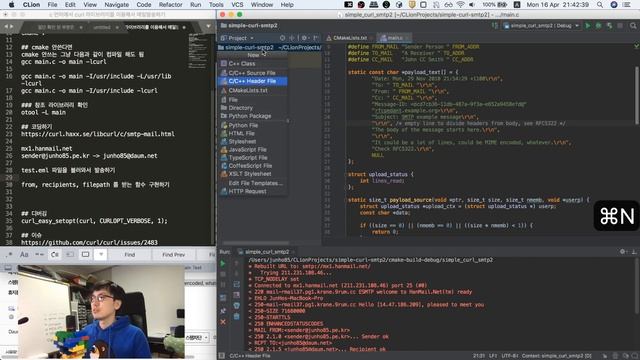The image size is (640, 360).
Task: Click the curl.haxx.se smtp-mail.html link line
Action: [98, 134]
